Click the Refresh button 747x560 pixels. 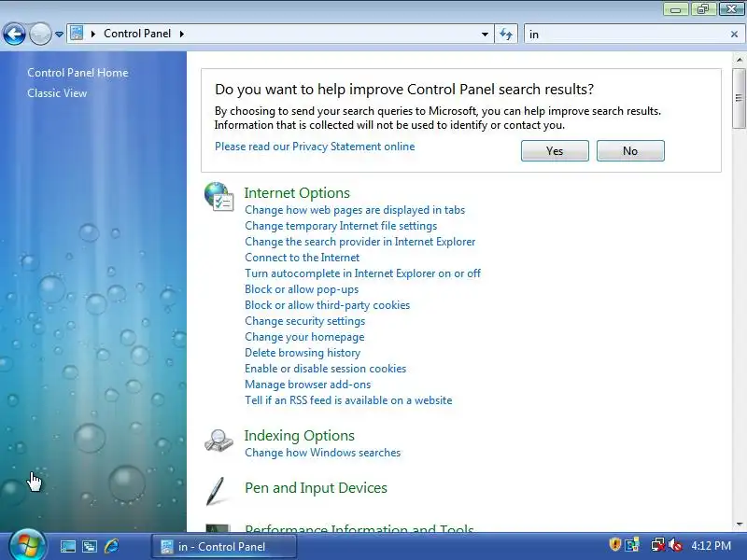point(506,35)
